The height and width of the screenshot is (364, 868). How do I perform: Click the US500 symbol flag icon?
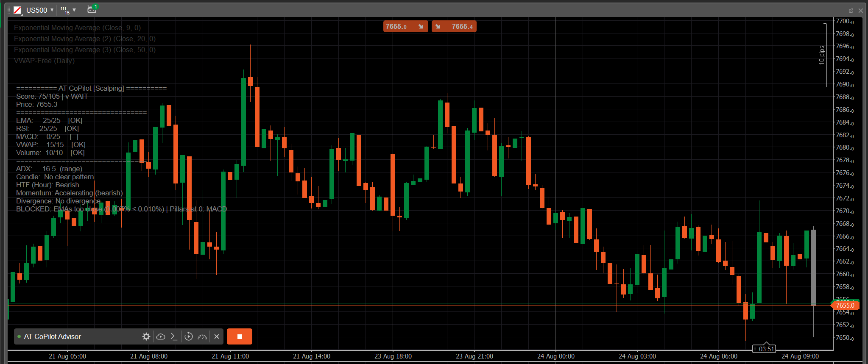(x=18, y=10)
